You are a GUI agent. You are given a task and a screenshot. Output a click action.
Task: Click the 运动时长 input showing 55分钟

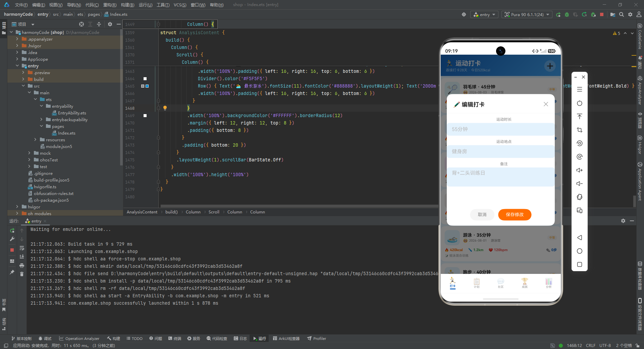coord(500,129)
